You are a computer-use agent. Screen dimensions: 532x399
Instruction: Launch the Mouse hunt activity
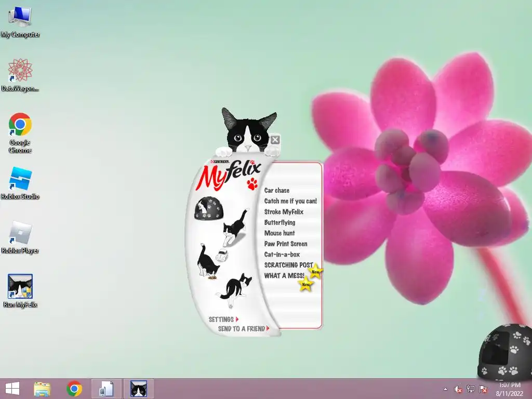[280, 233]
